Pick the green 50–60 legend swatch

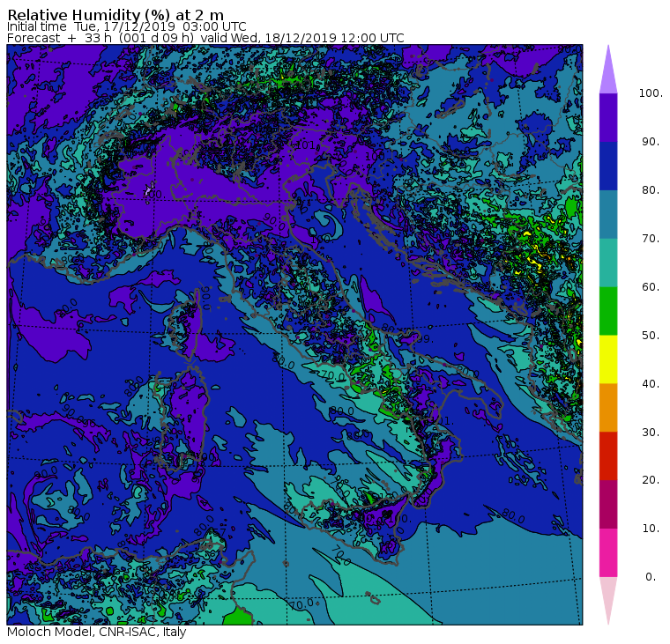click(608, 311)
